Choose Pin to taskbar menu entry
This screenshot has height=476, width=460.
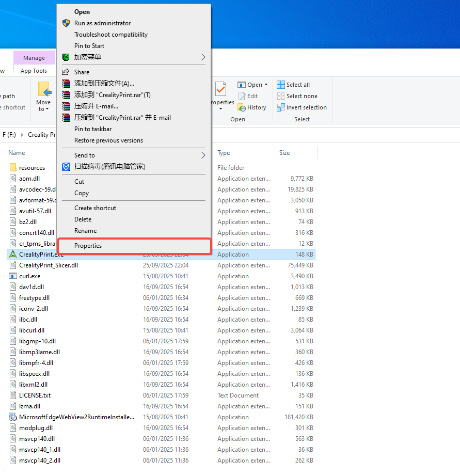point(93,129)
